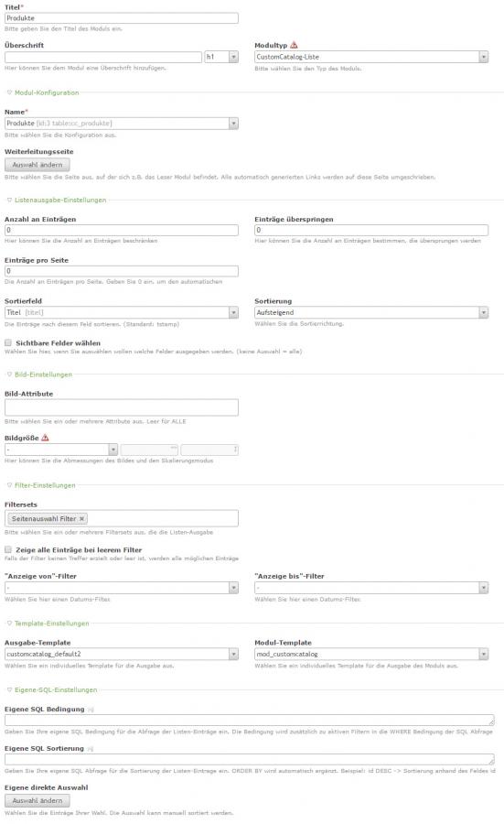Collapse Filter-Einstellungen section

9,485
